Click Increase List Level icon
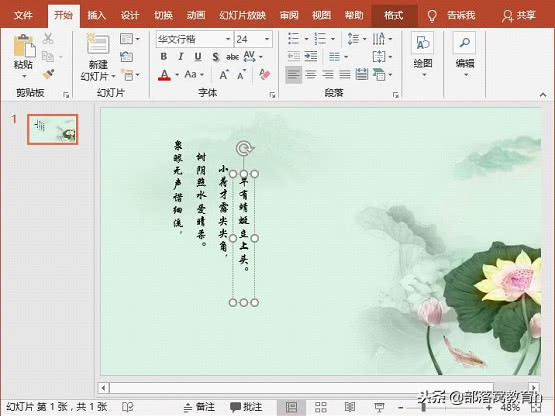 click(x=311, y=56)
